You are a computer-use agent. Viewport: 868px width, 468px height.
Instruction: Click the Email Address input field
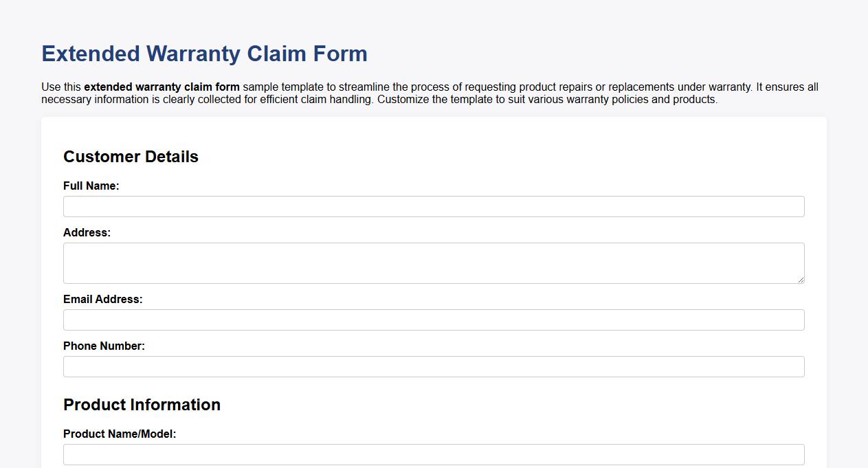[433, 320]
